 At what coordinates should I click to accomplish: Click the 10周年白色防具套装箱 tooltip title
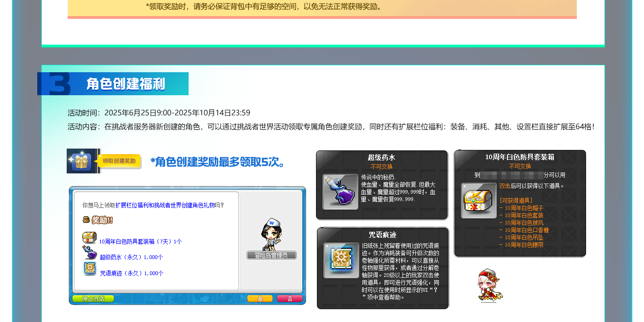pos(520,157)
